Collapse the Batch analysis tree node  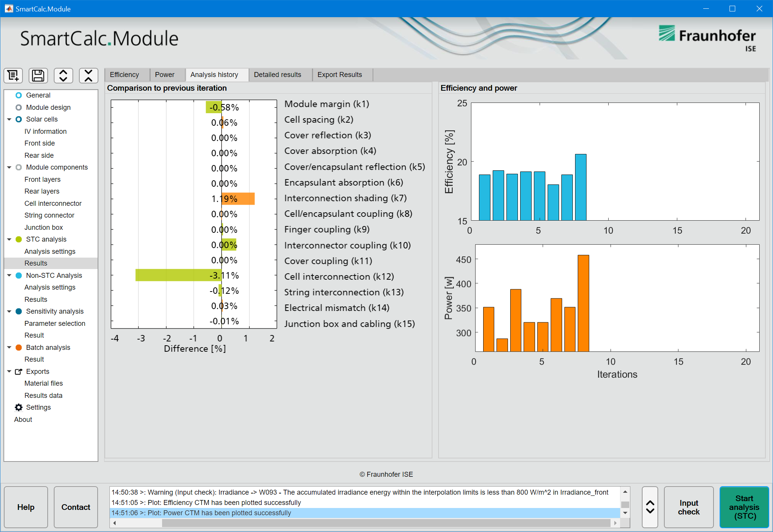pyautogui.click(x=9, y=348)
